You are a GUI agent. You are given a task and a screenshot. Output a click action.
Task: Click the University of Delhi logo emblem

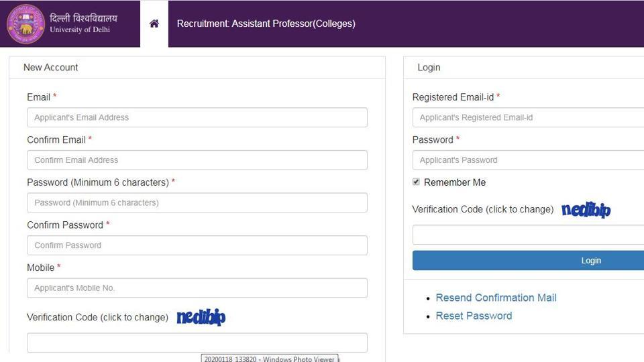coord(26,24)
